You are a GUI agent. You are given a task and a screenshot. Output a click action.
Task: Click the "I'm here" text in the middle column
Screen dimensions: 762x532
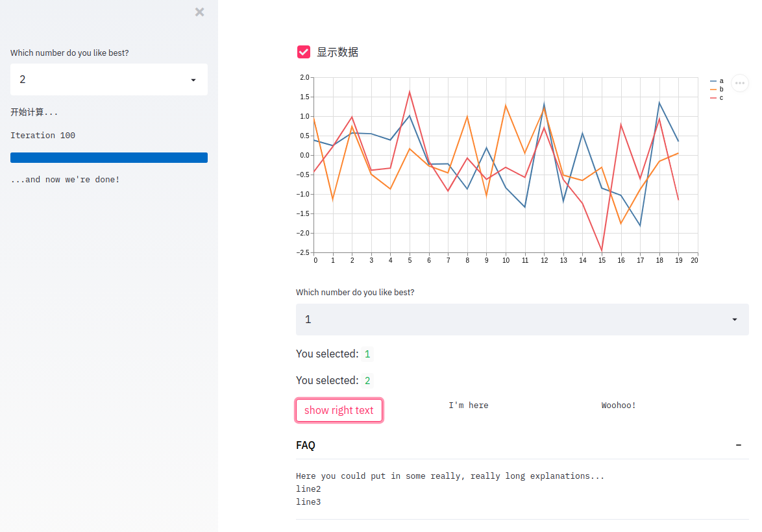(x=468, y=405)
